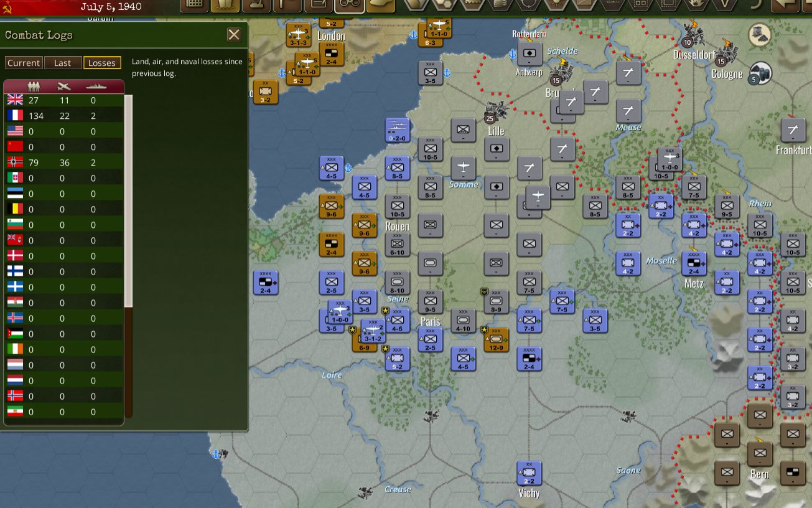Click the lower scrollbar track of losses list
The width and height of the screenshot is (812, 508).
pos(129,361)
